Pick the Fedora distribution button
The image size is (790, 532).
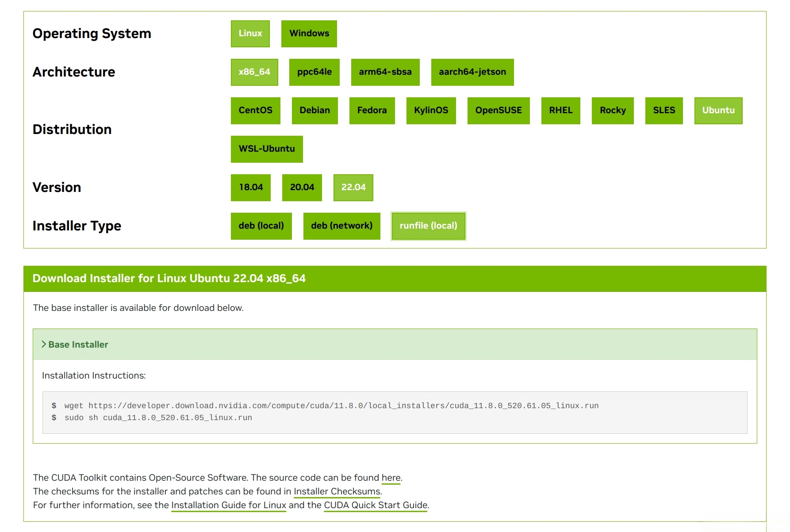pos(372,111)
